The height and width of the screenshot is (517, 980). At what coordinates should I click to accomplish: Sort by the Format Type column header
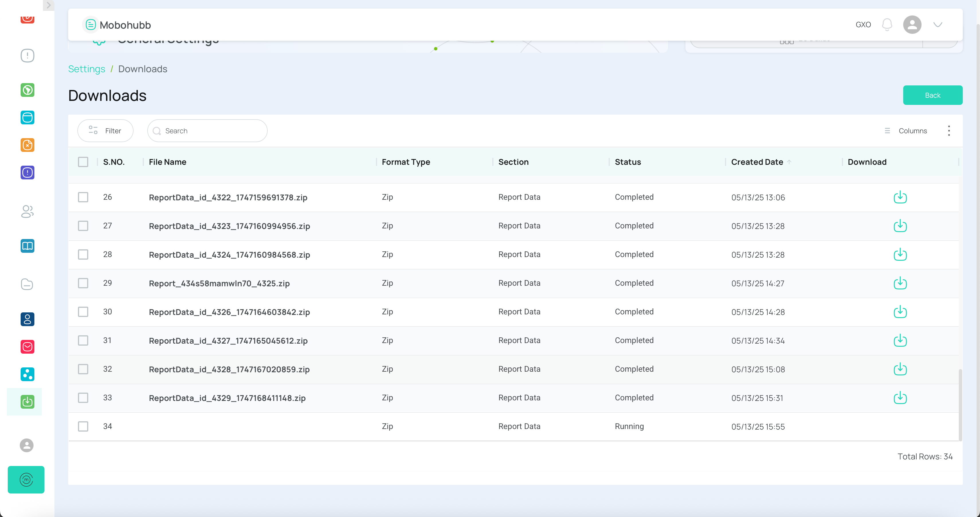click(x=406, y=162)
